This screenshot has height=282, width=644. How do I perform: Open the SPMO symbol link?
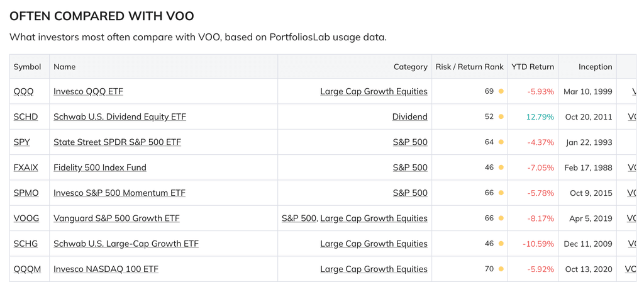[26, 193]
